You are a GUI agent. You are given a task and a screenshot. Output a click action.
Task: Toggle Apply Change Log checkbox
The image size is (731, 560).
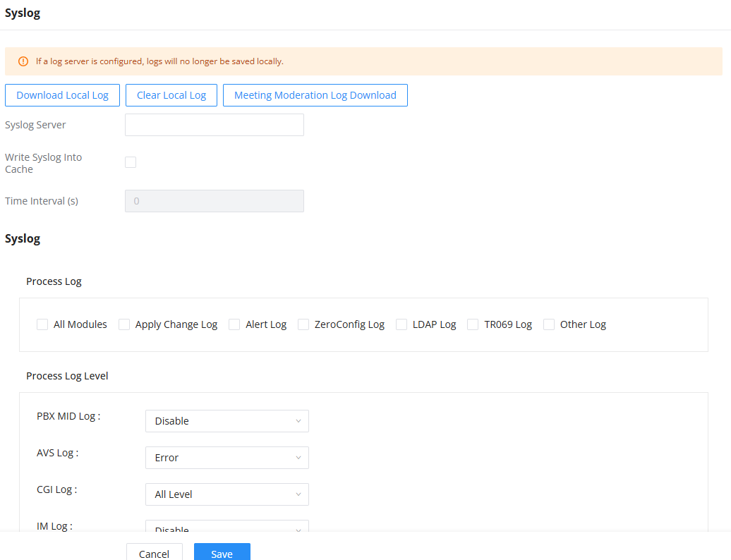124,324
